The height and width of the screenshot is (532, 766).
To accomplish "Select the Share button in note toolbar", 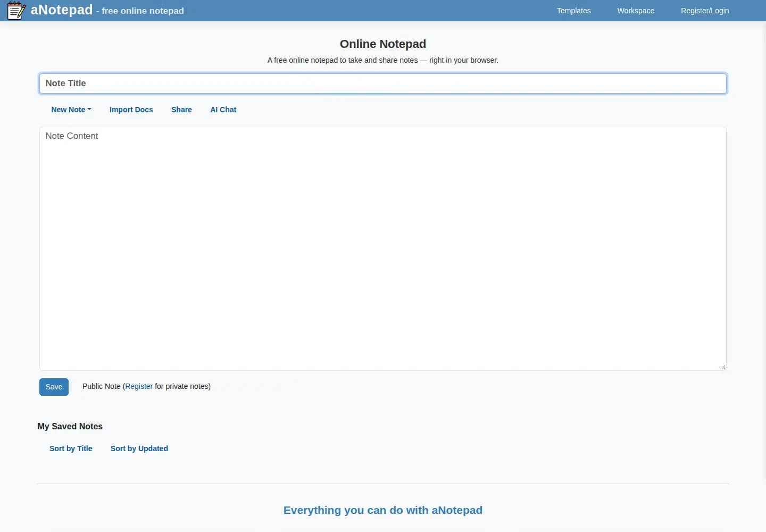I will tap(181, 110).
